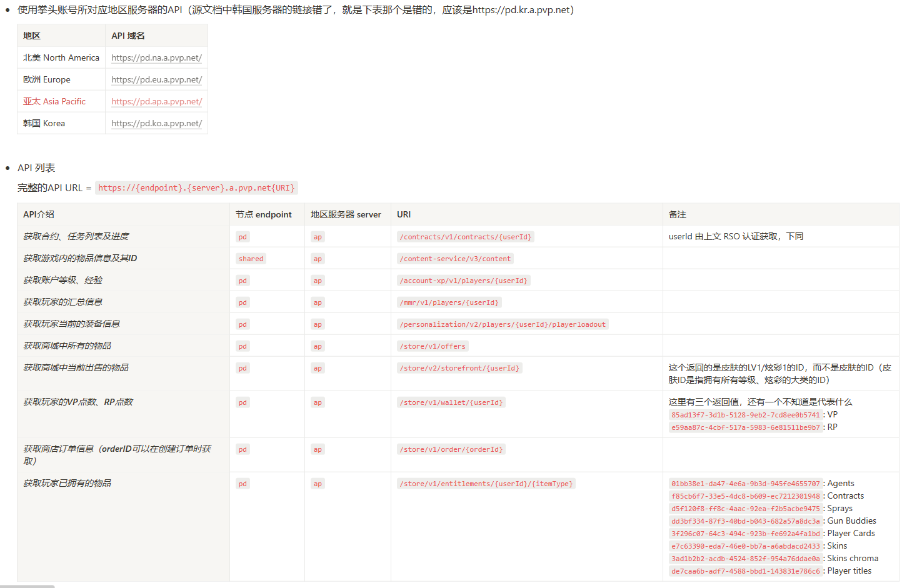Select the entitlements {itemType} URI code

click(x=486, y=484)
